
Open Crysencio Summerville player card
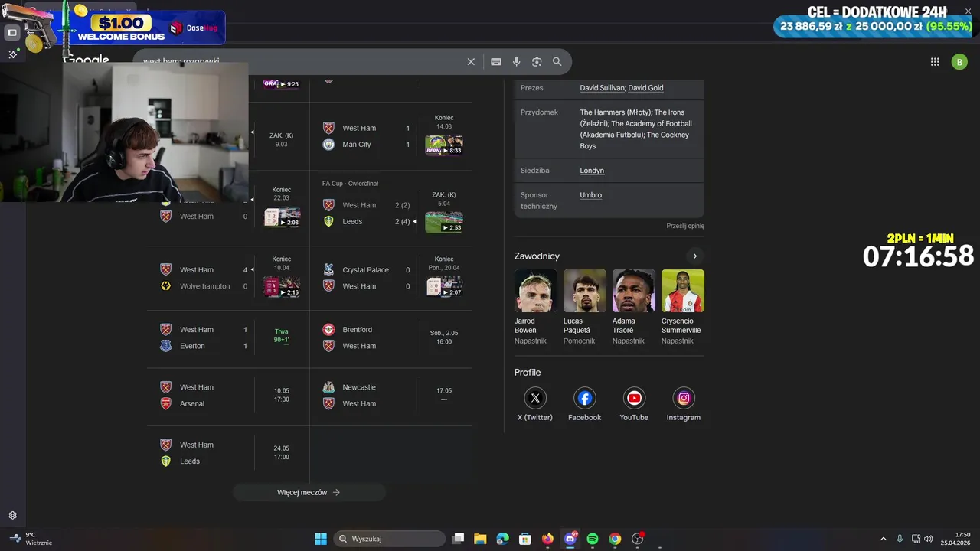(x=682, y=307)
